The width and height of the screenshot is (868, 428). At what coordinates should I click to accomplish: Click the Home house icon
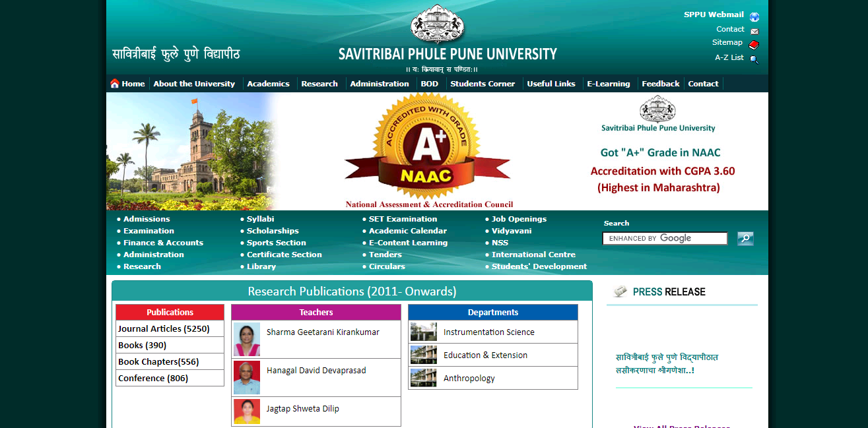coord(115,83)
